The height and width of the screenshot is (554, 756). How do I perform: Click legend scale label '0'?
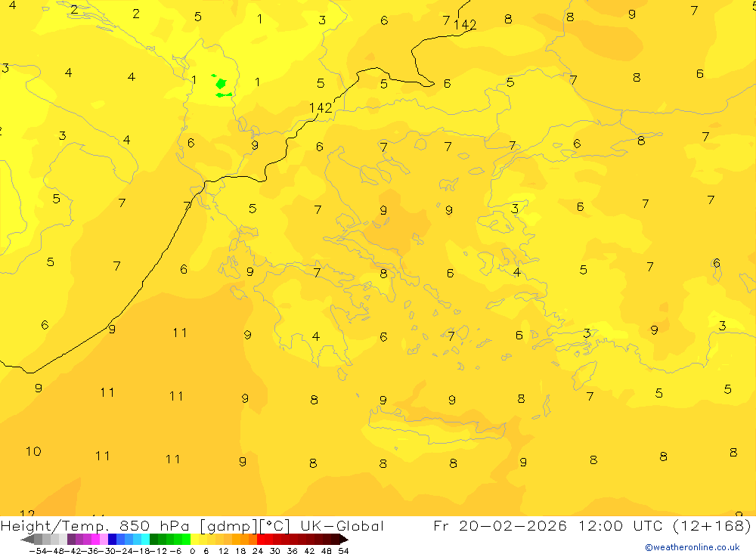tap(192, 551)
